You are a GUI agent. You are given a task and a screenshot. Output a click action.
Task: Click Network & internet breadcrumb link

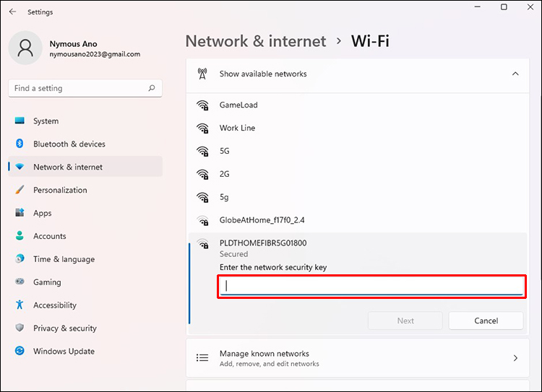coord(256,41)
